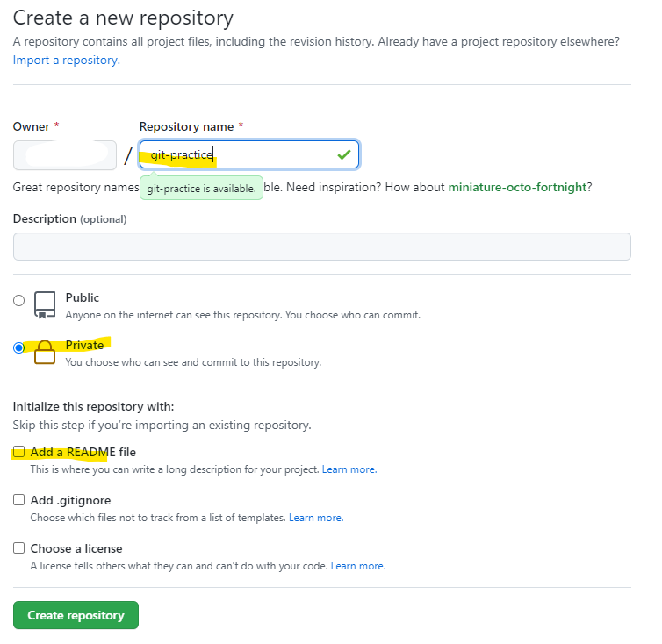This screenshot has width=662, height=644.
Task: Click the green checkmark in repository name field
Action: click(344, 155)
